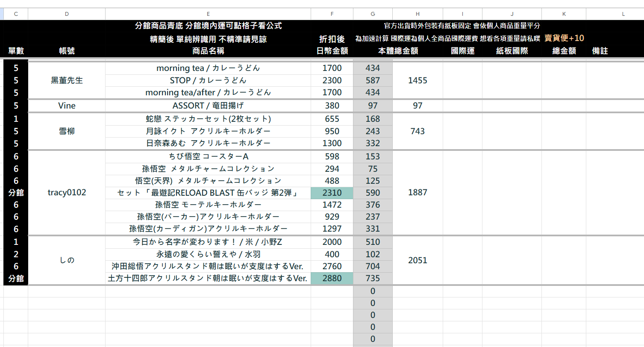Select cell 悟空(天界) メタルチャームコレクション
Image resolution: width=644 pixels, height=347 pixels.
208,181
